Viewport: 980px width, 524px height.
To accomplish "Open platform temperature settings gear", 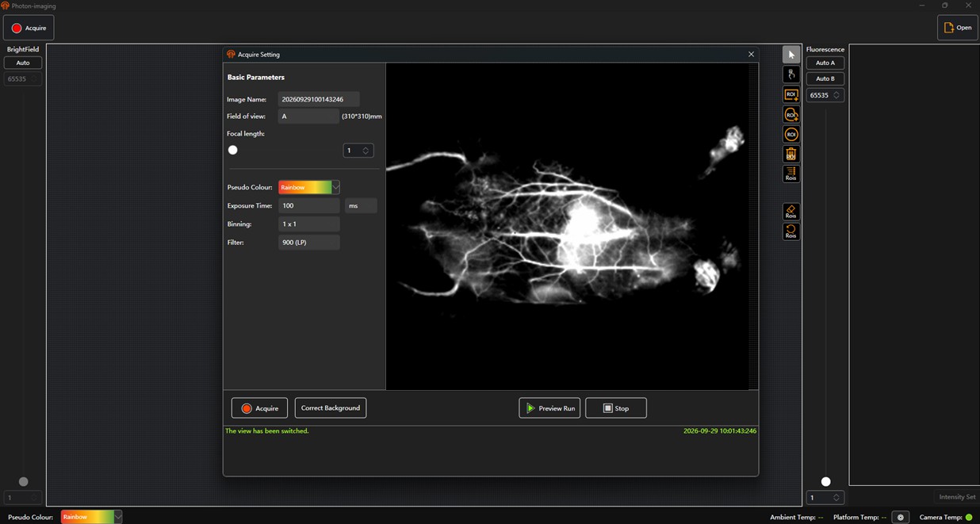I will [x=900, y=517].
